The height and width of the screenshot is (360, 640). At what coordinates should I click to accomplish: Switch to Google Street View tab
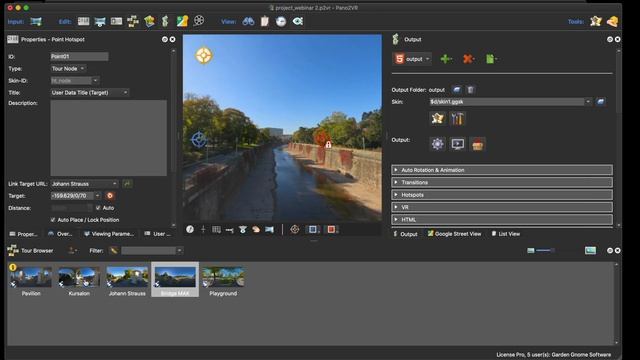454,234
